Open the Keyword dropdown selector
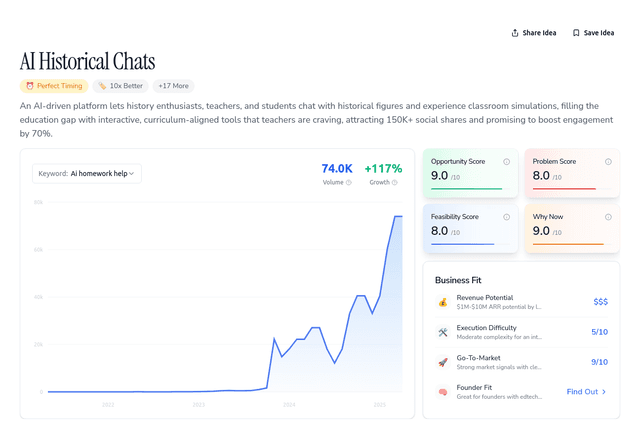The image size is (640, 439). 87,173
